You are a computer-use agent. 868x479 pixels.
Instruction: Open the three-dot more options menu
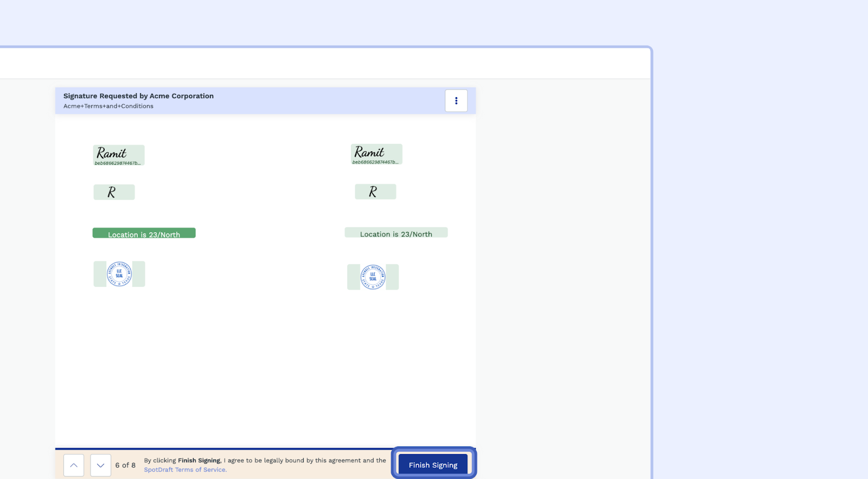pos(456,101)
